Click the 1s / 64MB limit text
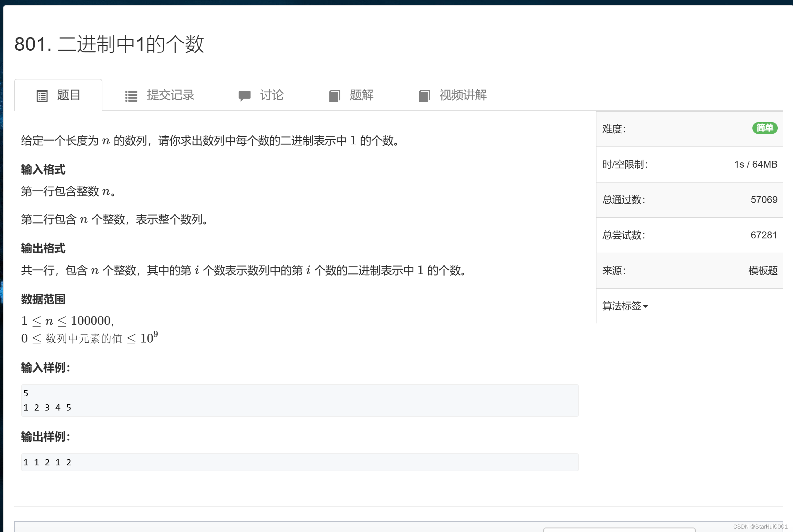 [756, 164]
